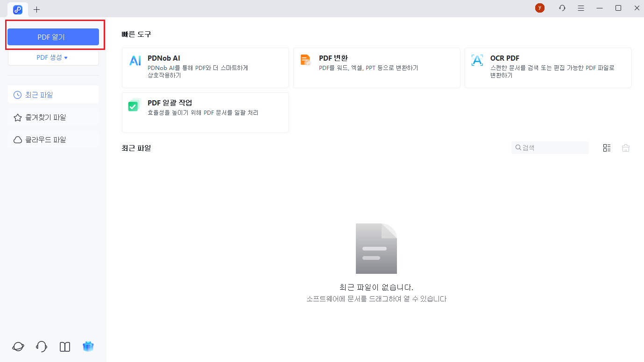Click the PDNob home tab logo

18,9
